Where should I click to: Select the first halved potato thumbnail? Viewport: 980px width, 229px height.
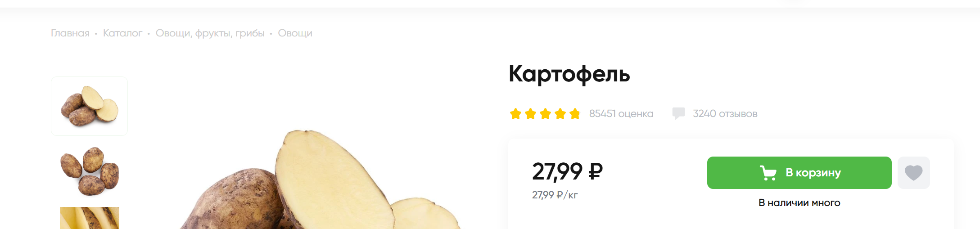[x=89, y=106]
